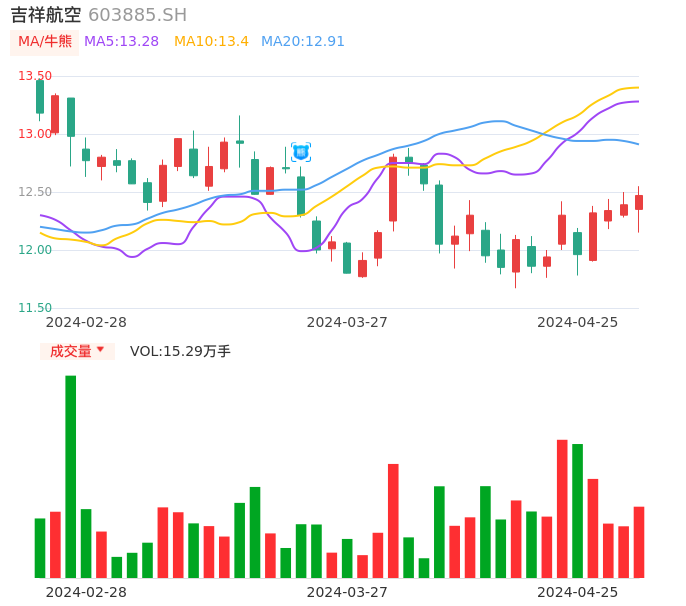
Task: Click the first green candlestick on the left
Action: point(40,97)
